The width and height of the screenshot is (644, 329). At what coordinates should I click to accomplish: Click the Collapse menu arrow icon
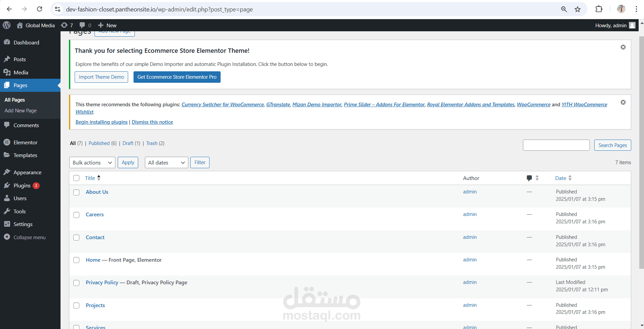pyautogui.click(x=7, y=237)
